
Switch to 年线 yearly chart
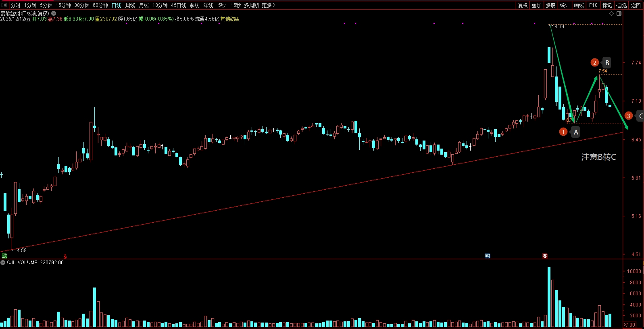click(x=208, y=5)
